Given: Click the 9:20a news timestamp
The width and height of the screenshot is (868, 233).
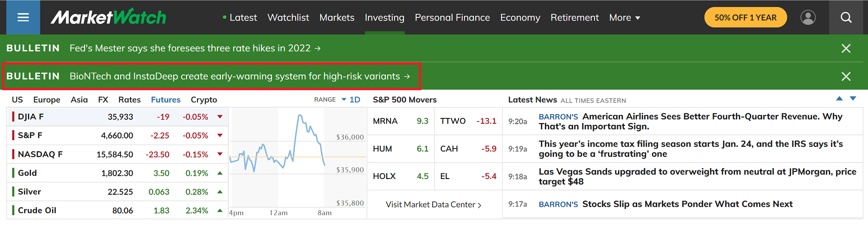Looking at the screenshot, I should (x=517, y=122).
